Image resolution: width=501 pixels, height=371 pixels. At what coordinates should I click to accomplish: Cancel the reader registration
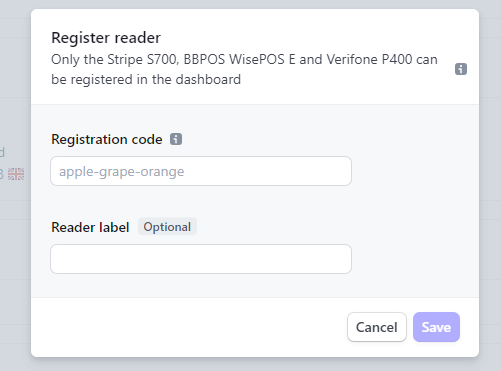click(377, 327)
